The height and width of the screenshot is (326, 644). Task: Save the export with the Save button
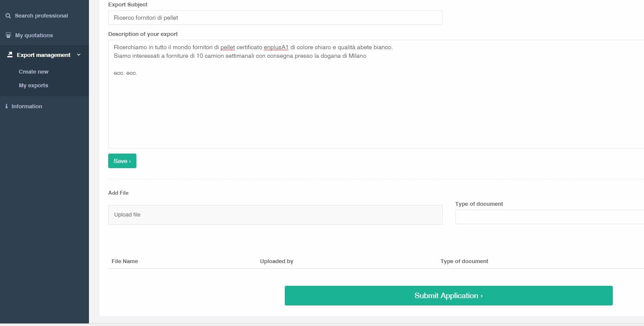pyautogui.click(x=122, y=161)
